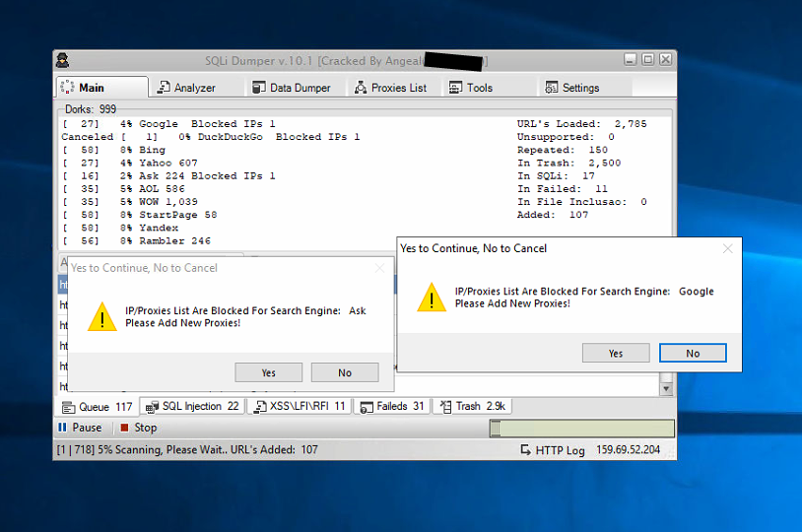Select the 'AOL 586' row
This screenshot has width=802, height=532.
(123, 189)
